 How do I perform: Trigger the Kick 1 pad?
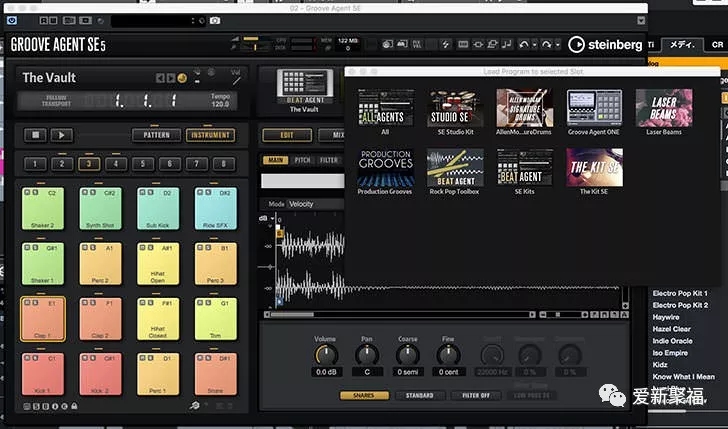tap(43, 374)
